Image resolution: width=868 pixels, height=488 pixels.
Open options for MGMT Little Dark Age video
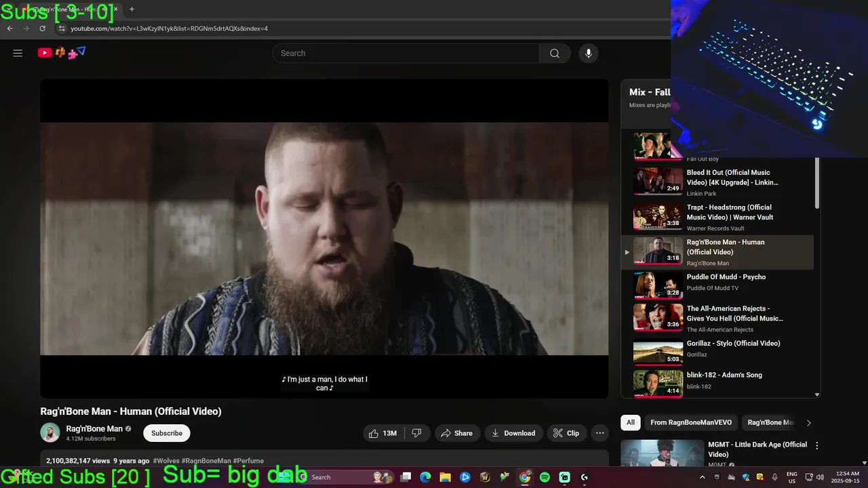pos(816,446)
